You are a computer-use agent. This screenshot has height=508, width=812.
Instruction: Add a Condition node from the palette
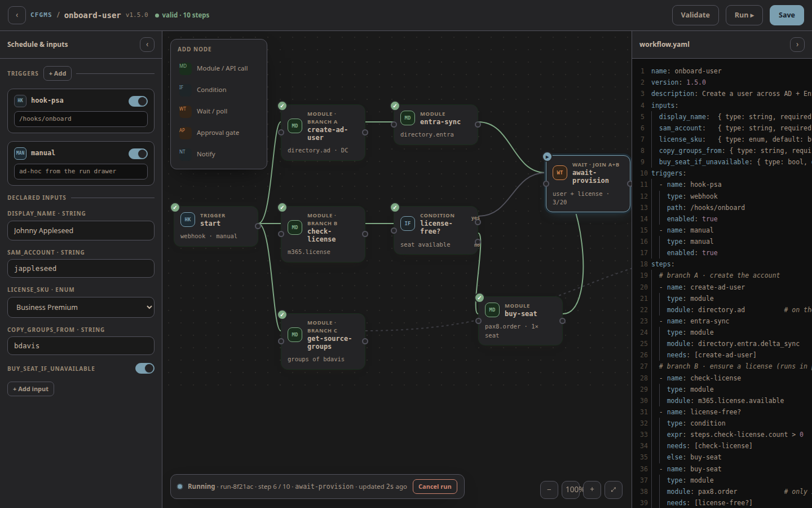(x=219, y=90)
